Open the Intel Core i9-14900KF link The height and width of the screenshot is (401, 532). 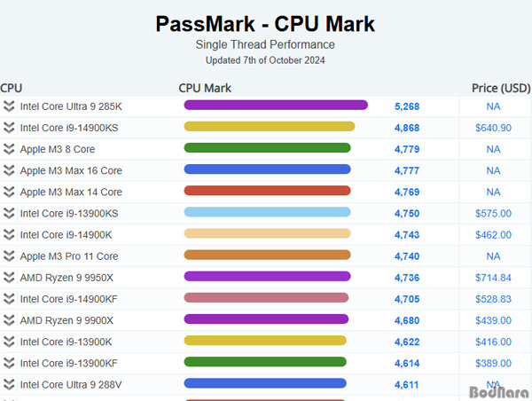tap(69, 299)
